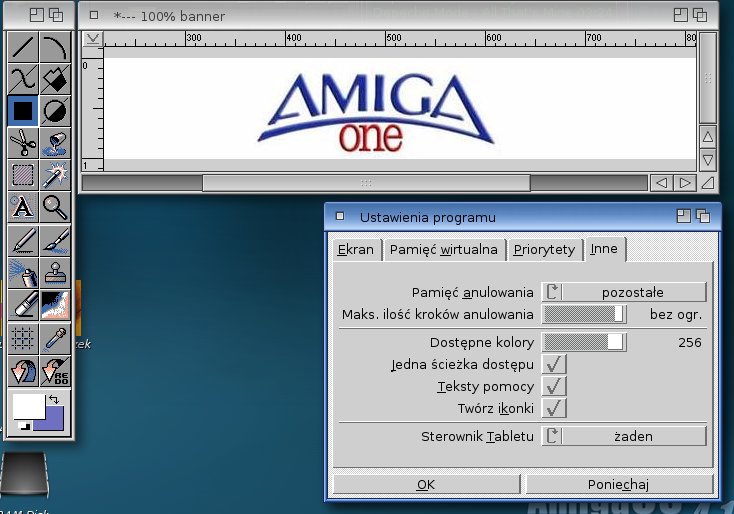The image size is (734, 514).
Task: Click the banner window depth gadget
Action: (x=700, y=15)
